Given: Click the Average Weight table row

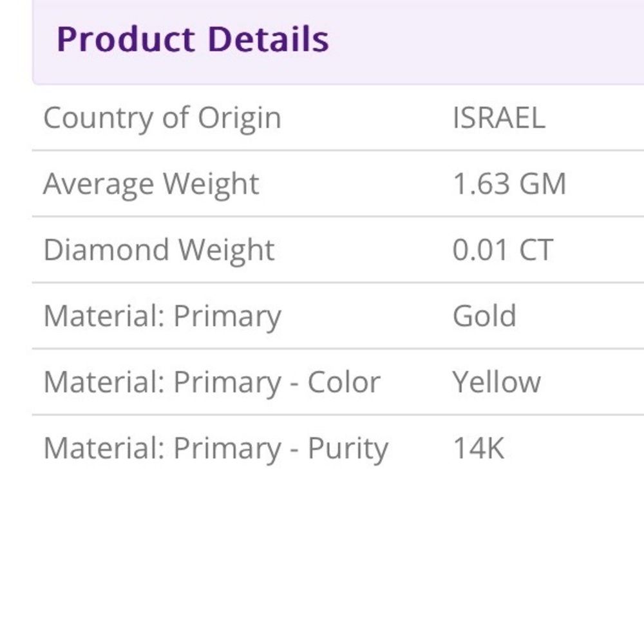Looking at the screenshot, I should (x=338, y=184).
